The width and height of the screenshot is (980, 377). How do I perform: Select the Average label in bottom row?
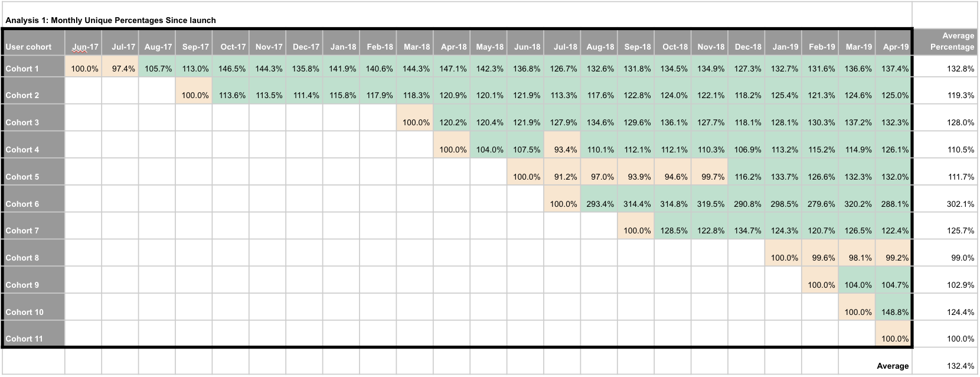pos(892,366)
